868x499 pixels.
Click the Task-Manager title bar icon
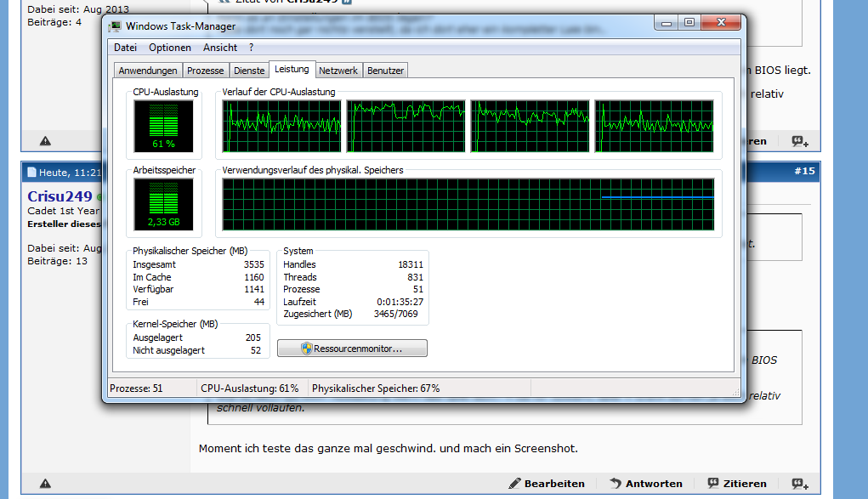coord(115,26)
